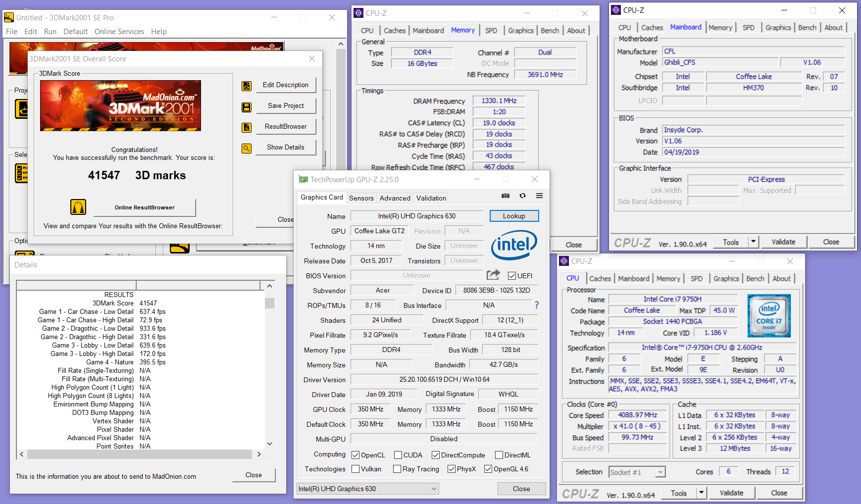Screen dimensions: 861x504
Task: Click Close button in GPU-Z window
Action: [521, 489]
